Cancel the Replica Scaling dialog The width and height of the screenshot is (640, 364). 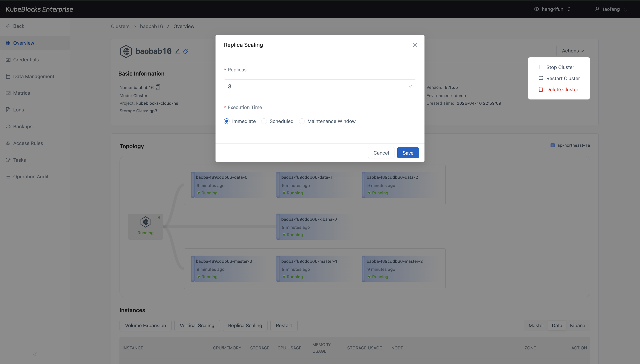381,153
